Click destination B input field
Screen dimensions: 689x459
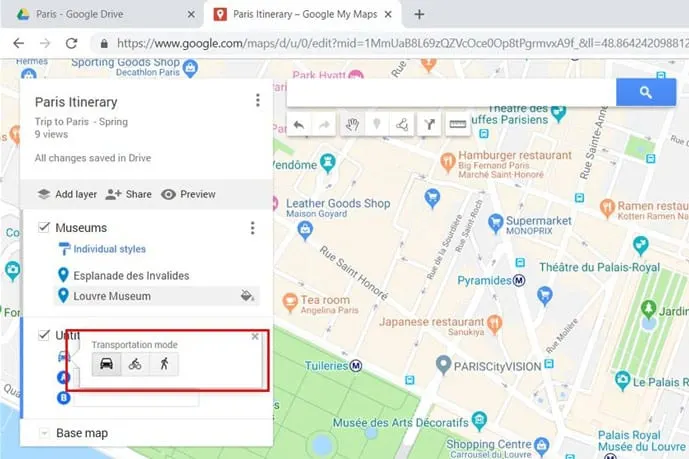(x=136, y=398)
